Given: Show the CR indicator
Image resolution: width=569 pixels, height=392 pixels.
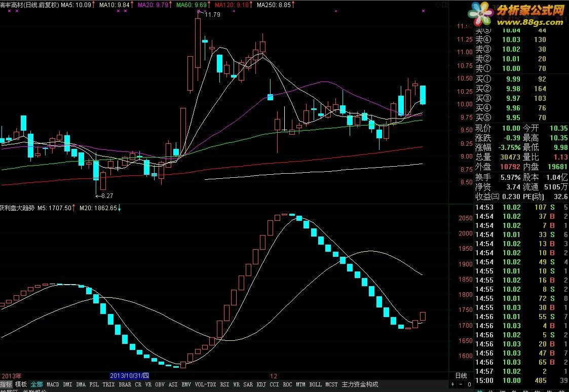Looking at the screenshot, I should click(x=138, y=384).
